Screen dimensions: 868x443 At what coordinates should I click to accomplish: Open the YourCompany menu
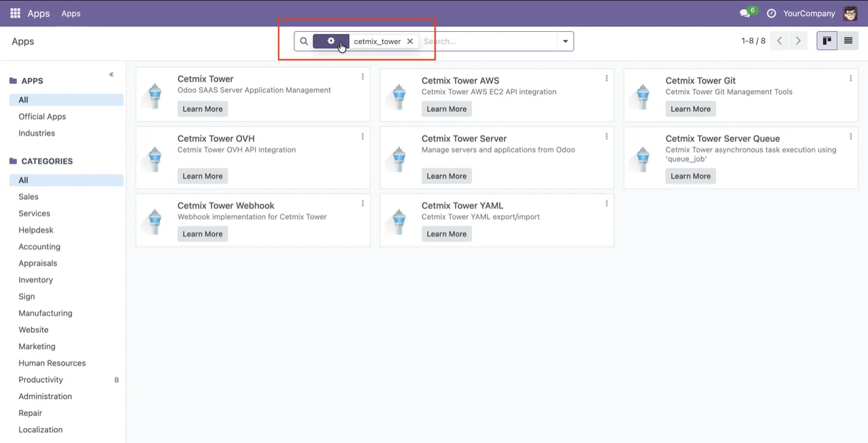pos(808,14)
